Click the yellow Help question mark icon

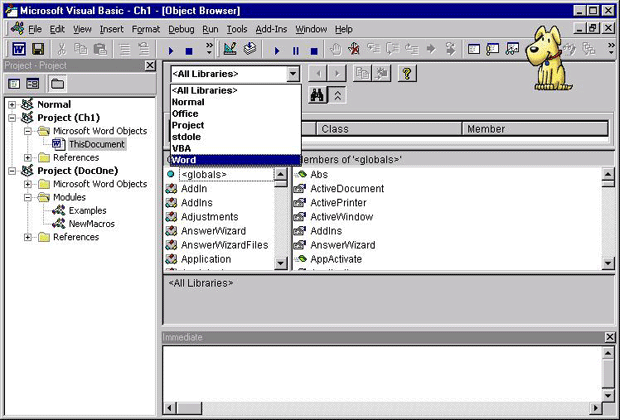coord(407,74)
